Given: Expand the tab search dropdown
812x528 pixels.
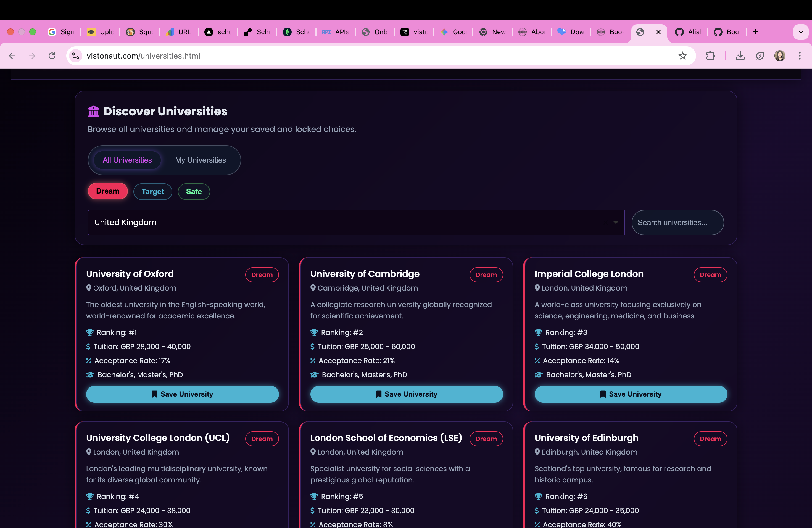Looking at the screenshot, I should point(801,32).
